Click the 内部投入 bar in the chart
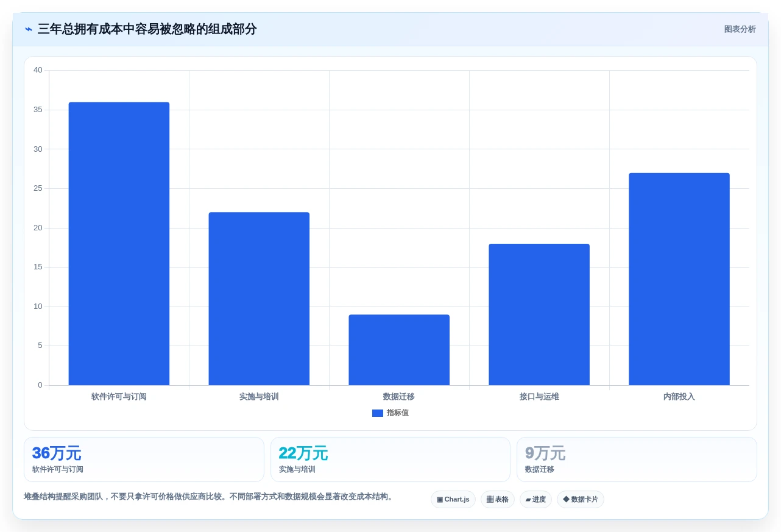 [x=679, y=279]
